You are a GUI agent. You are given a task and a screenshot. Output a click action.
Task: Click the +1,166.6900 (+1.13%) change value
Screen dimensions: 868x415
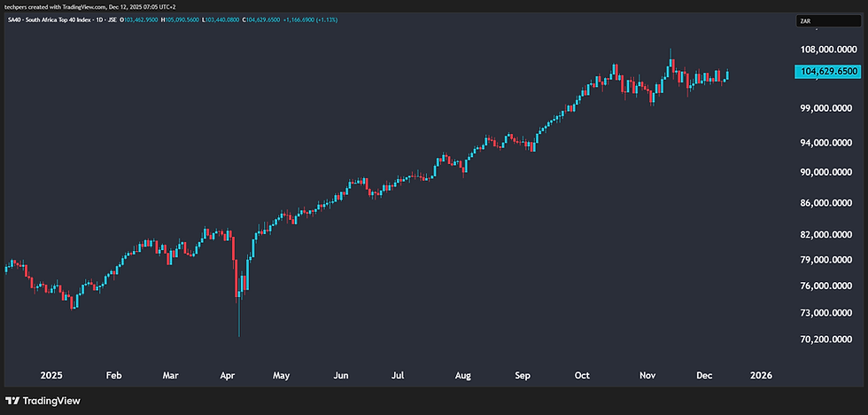[x=311, y=20]
